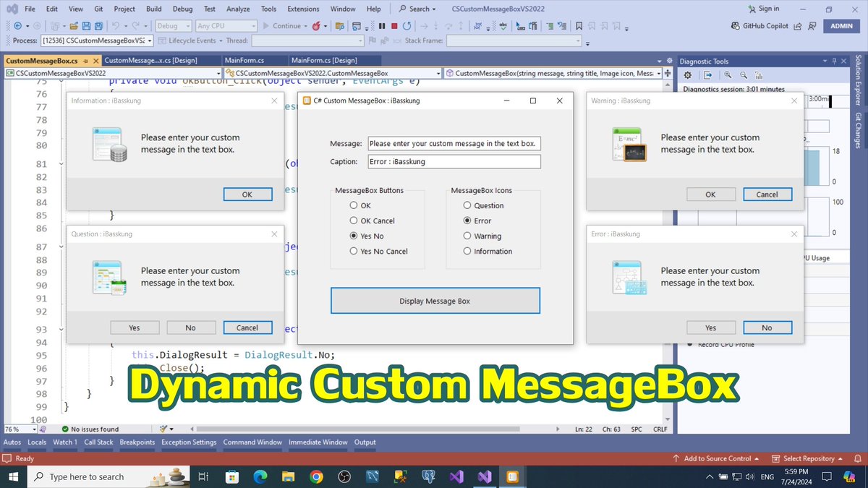Open the CSCustomMessageBoxVS2022 project navigation dropdown
The height and width of the screenshot is (488, 868).
[113, 73]
